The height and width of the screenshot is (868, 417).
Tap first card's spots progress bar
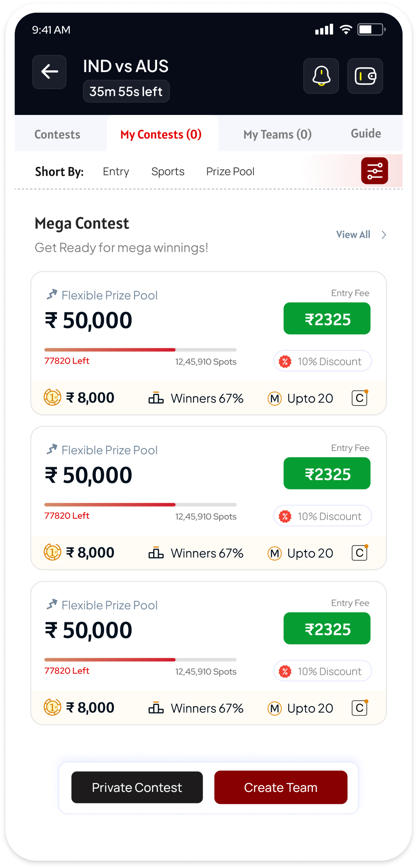(140, 350)
